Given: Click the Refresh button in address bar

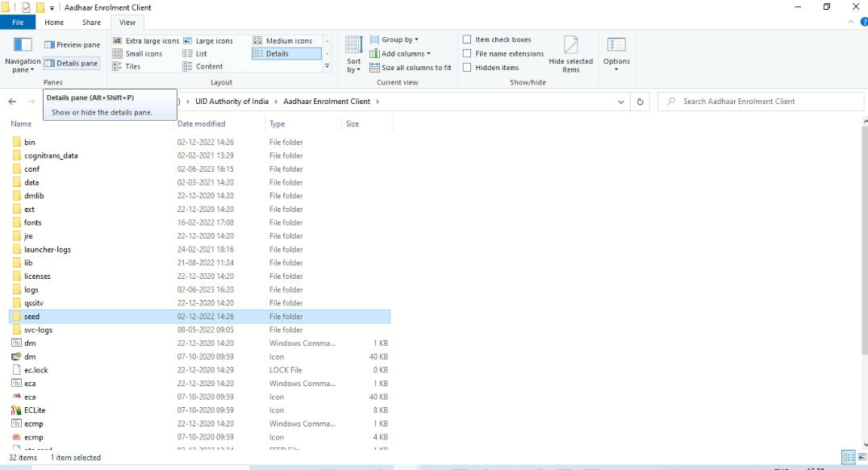Looking at the screenshot, I should point(640,102).
